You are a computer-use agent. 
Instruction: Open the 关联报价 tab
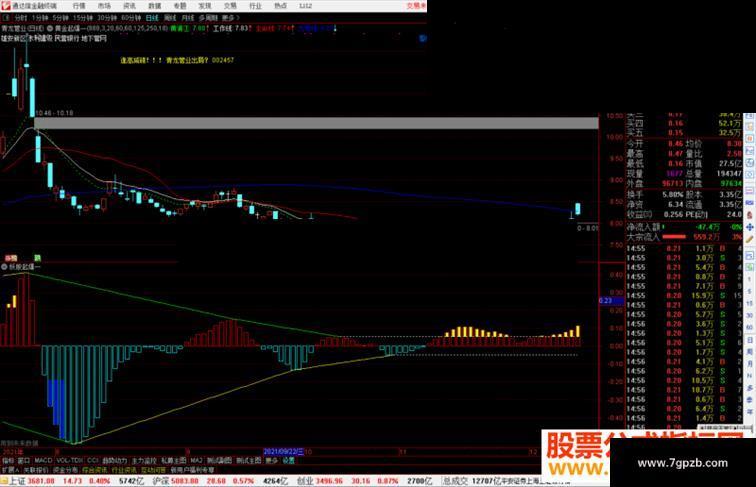[x=36, y=470]
